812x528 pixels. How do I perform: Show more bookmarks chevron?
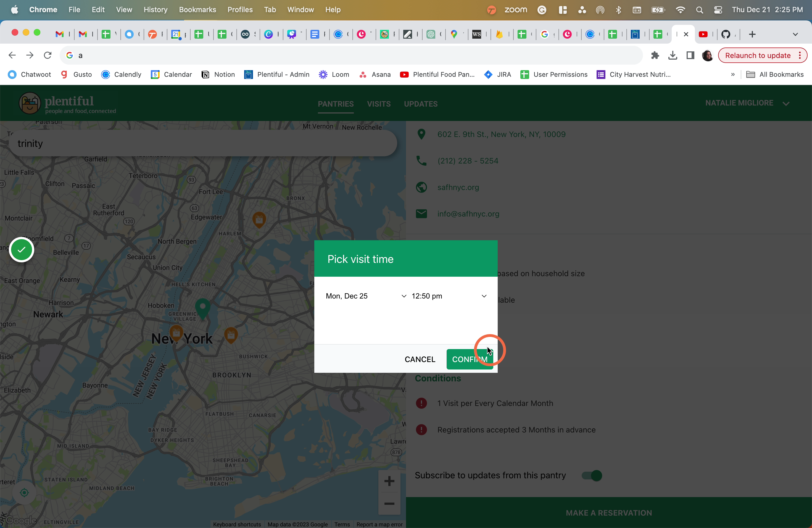click(732, 74)
